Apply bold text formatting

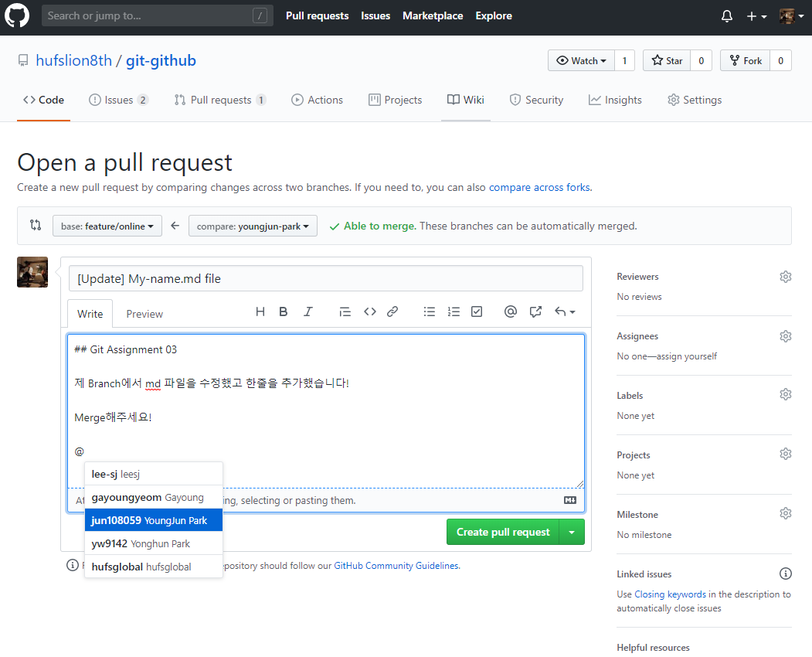point(284,311)
